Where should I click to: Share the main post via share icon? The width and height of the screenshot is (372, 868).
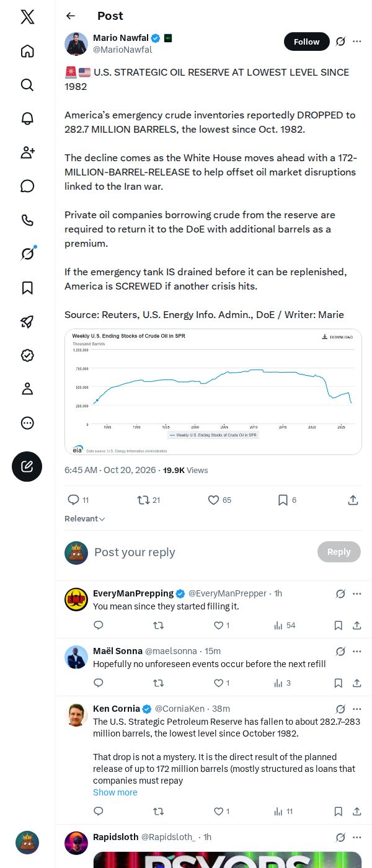[x=353, y=500]
